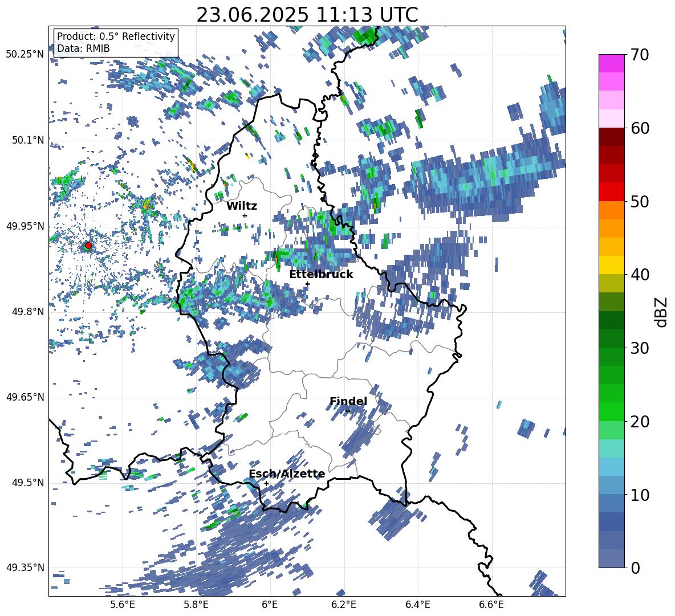Click the 0 colorbar tick label
The width and height of the screenshot is (675, 616).
[635, 568]
